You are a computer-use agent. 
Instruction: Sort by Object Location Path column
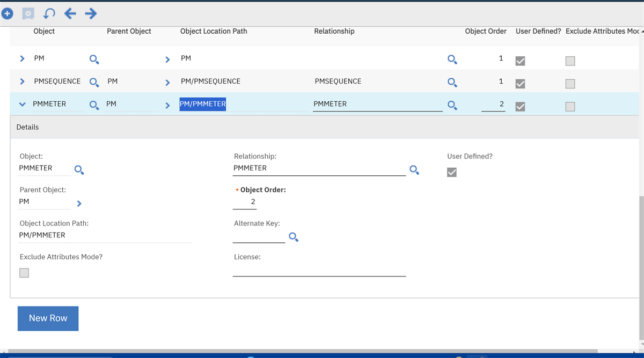214,31
